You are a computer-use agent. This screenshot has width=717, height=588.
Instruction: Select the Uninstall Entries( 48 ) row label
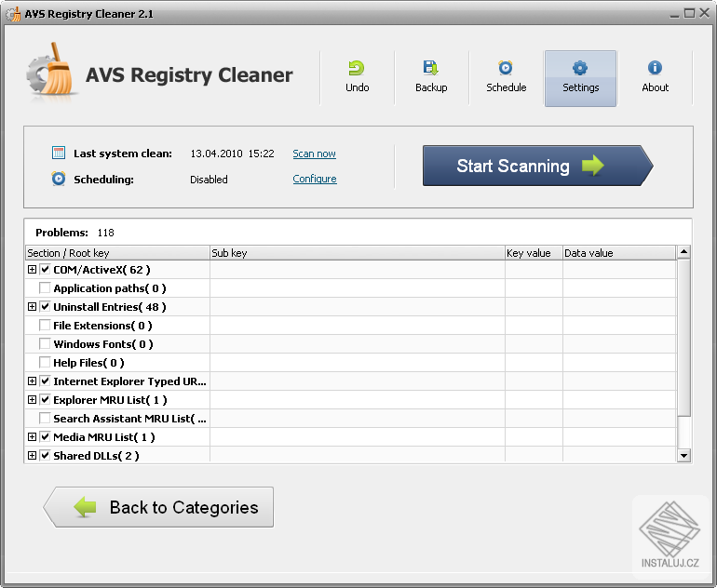point(110,307)
